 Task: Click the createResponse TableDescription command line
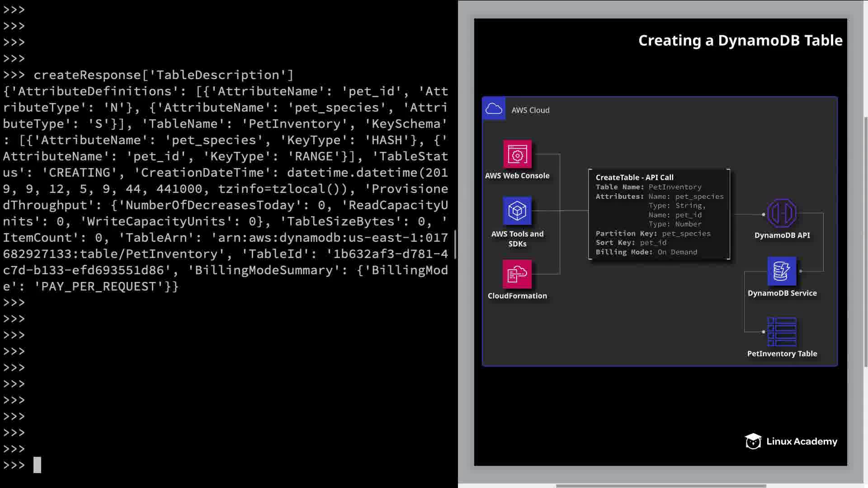(x=163, y=75)
